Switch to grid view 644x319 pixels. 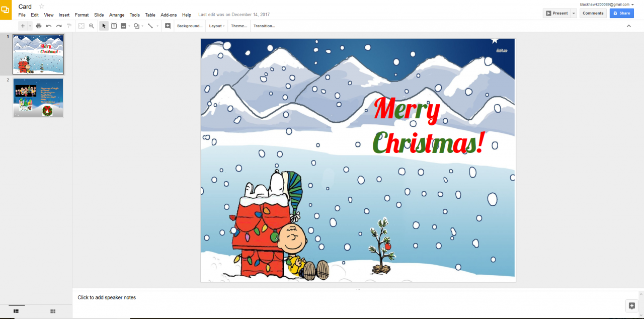tap(53, 311)
